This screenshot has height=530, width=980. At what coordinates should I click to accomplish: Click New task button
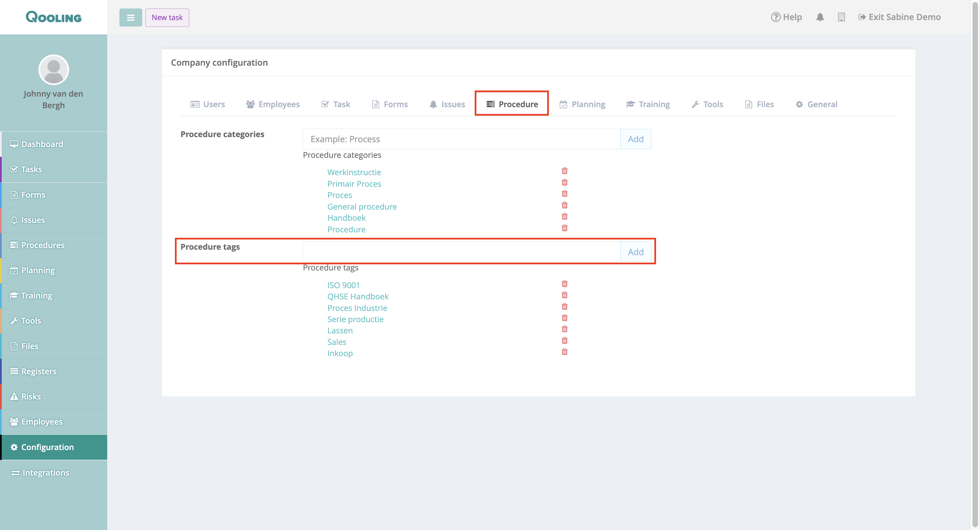coord(167,17)
